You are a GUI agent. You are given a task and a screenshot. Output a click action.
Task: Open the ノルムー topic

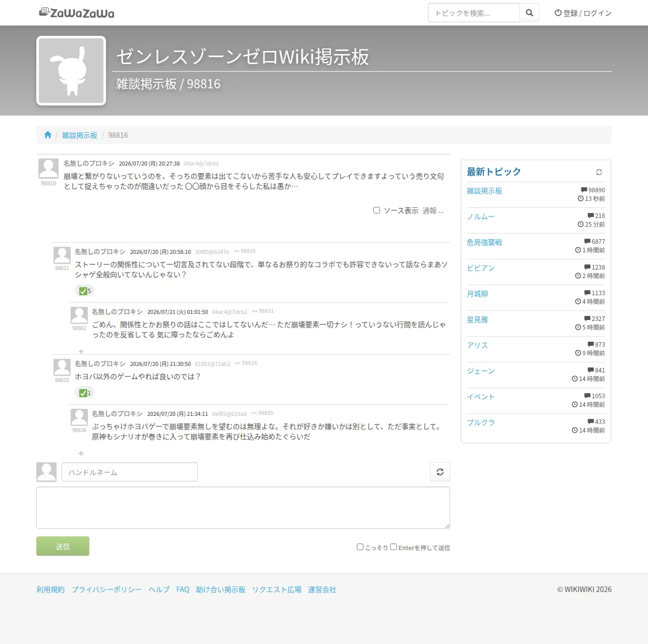pos(481,217)
